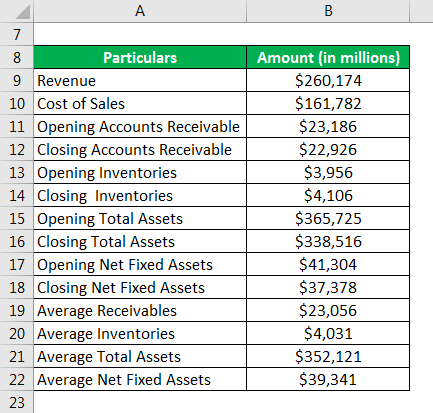Select column A header
This screenshot has height=413, width=433.
pos(140,11)
